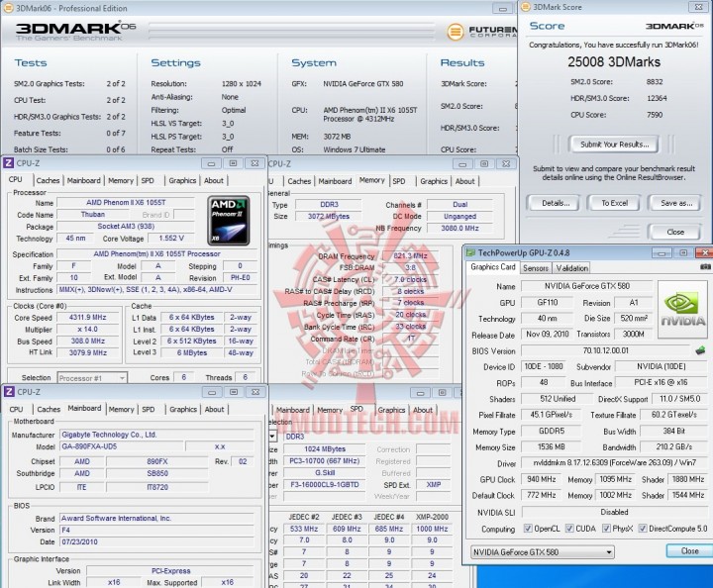The height and width of the screenshot is (588, 713).
Task: Click the 3DMark06 Resolution setting 1280 x 1024
Action: click(242, 83)
